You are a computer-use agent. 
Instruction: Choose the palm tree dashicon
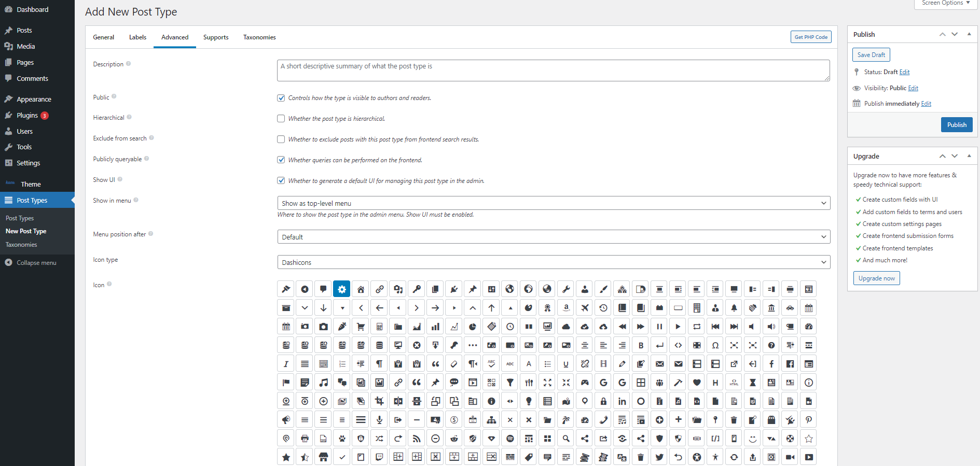click(x=566, y=420)
